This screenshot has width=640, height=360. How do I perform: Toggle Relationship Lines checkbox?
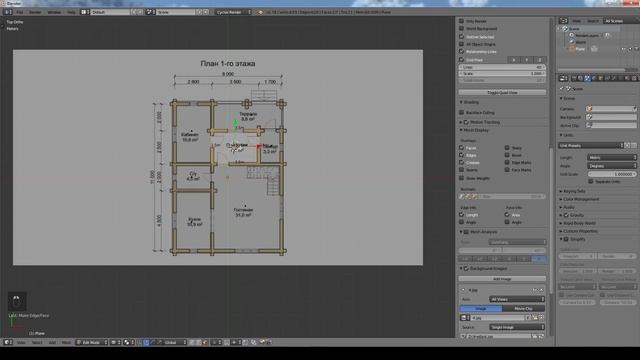(462, 51)
